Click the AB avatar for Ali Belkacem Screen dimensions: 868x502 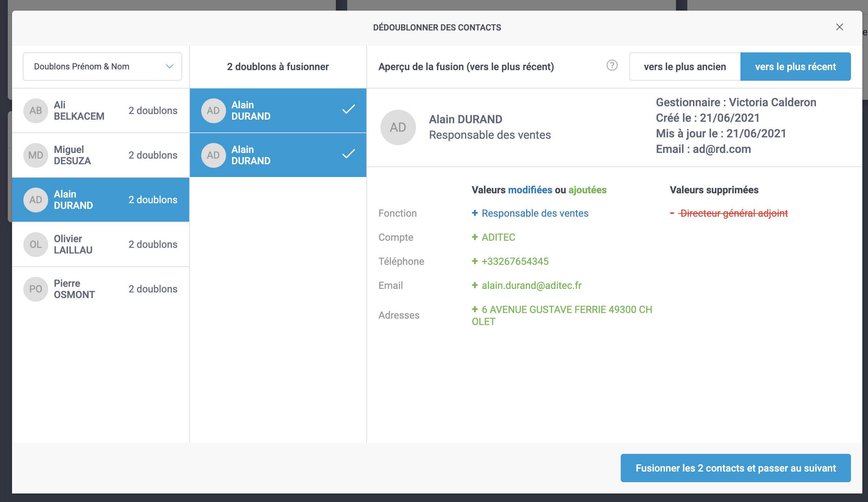36,111
